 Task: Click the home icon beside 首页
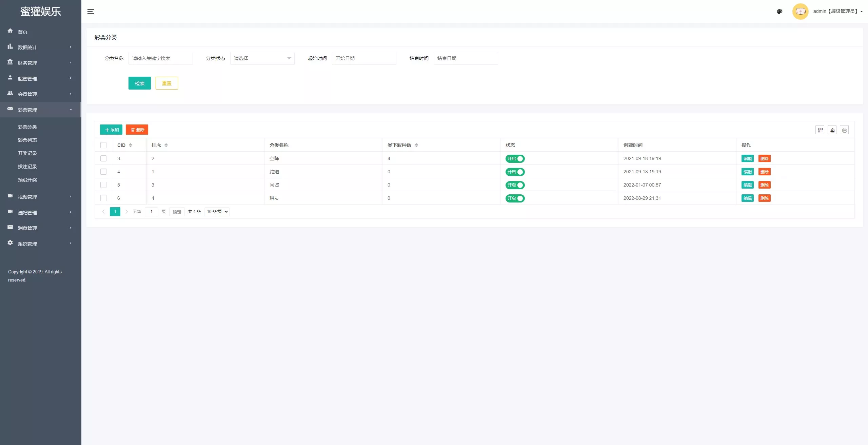[10, 31]
